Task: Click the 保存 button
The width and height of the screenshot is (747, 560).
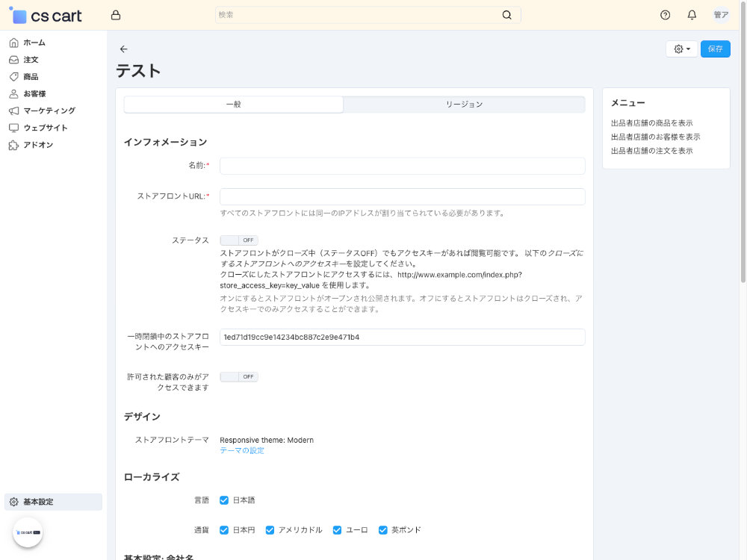Action: click(715, 49)
